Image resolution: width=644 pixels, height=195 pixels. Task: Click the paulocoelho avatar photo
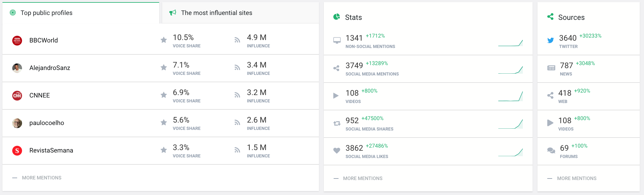(x=17, y=123)
